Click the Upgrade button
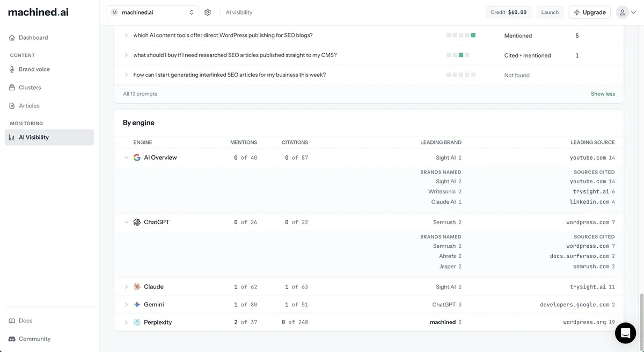 [589, 12]
